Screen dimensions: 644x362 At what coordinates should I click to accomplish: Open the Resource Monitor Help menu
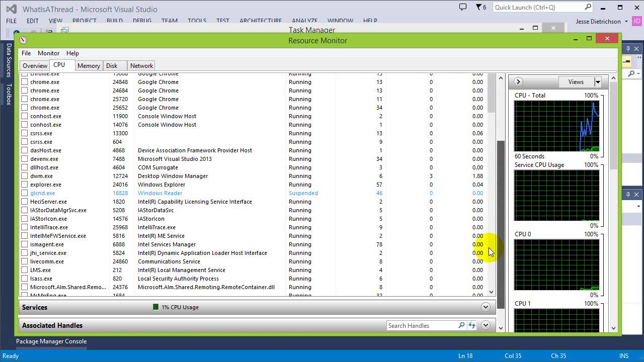click(x=72, y=53)
